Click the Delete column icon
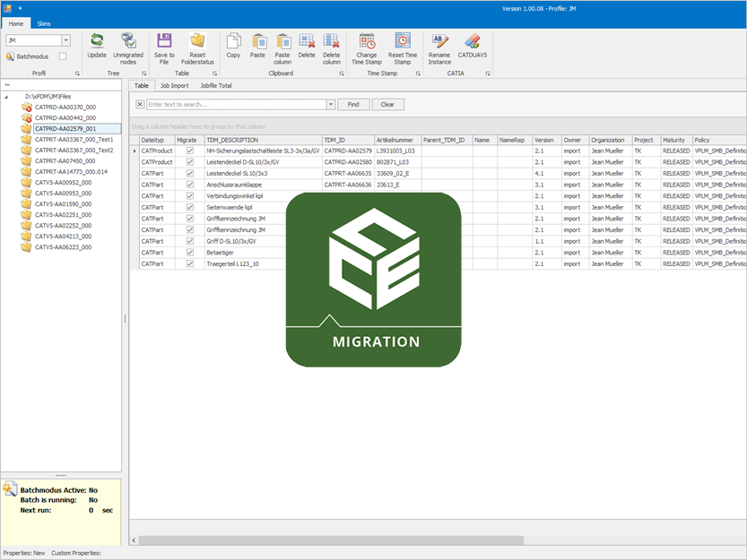This screenshot has width=747, height=560. 332,41
